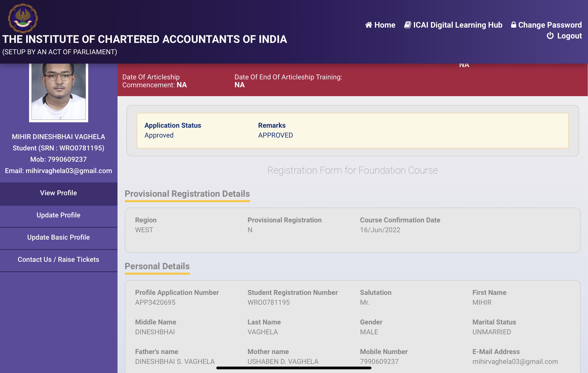Open ICAI Digital Learning Hub link
Image resolution: width=588 pixels, height=373 pixels.
(x=457, y=25)
